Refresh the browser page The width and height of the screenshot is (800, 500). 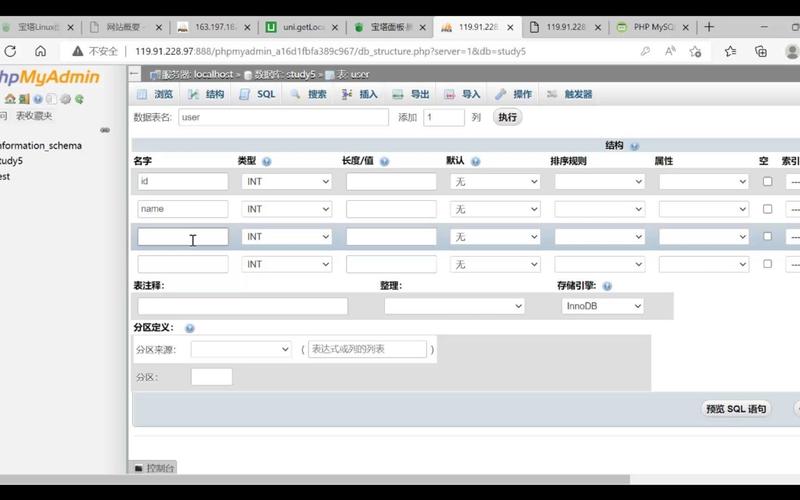10,51
